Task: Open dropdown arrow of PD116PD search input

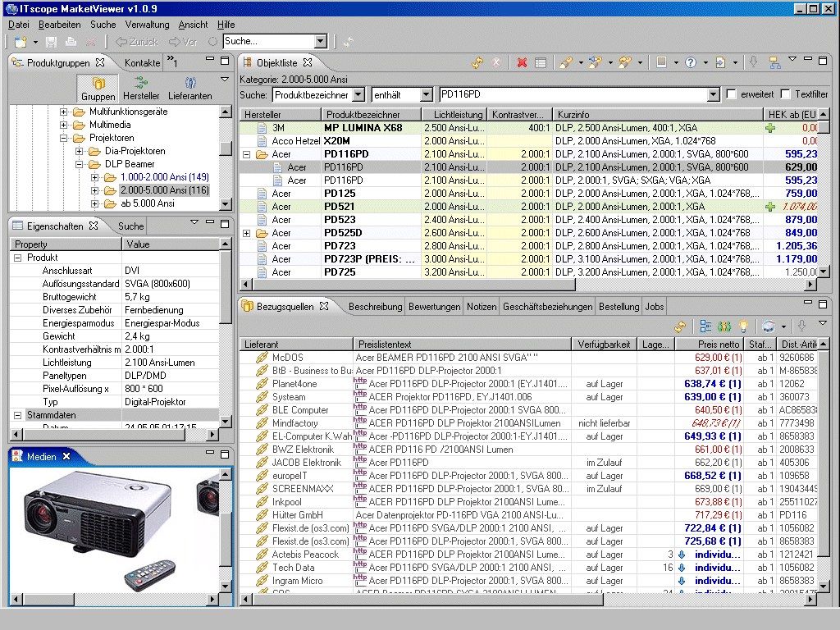Action: coord(713,95)
